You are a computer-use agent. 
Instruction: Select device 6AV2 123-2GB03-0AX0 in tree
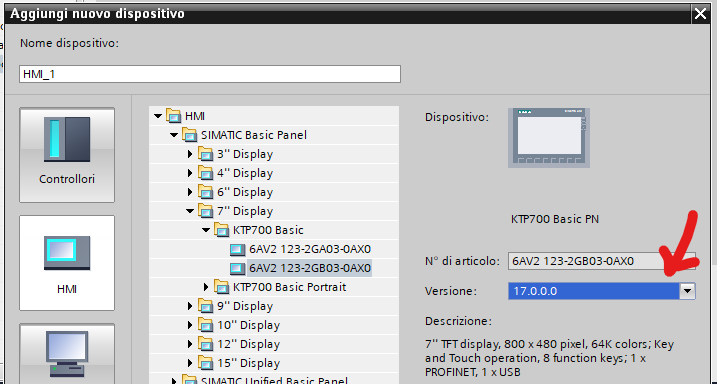coord(310,268)
